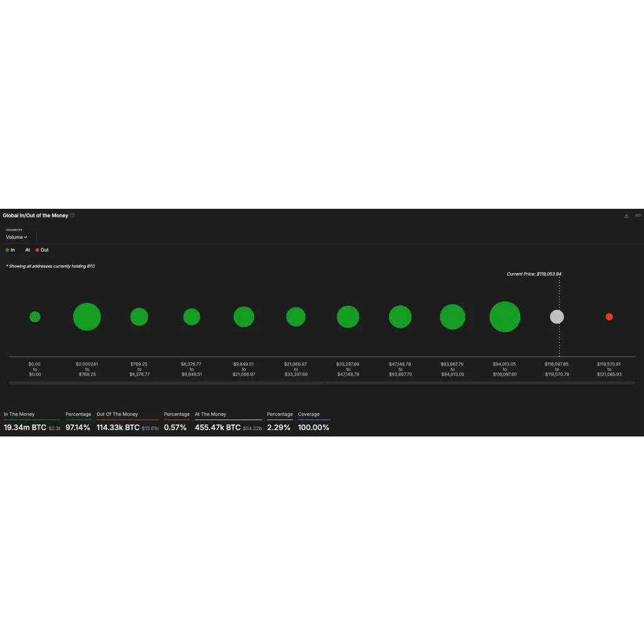Click the 114.33k BTC out-of-the-money value
The height and width of the screenshot is (644, 644).
pyautogui.click(x=118, y=428)
